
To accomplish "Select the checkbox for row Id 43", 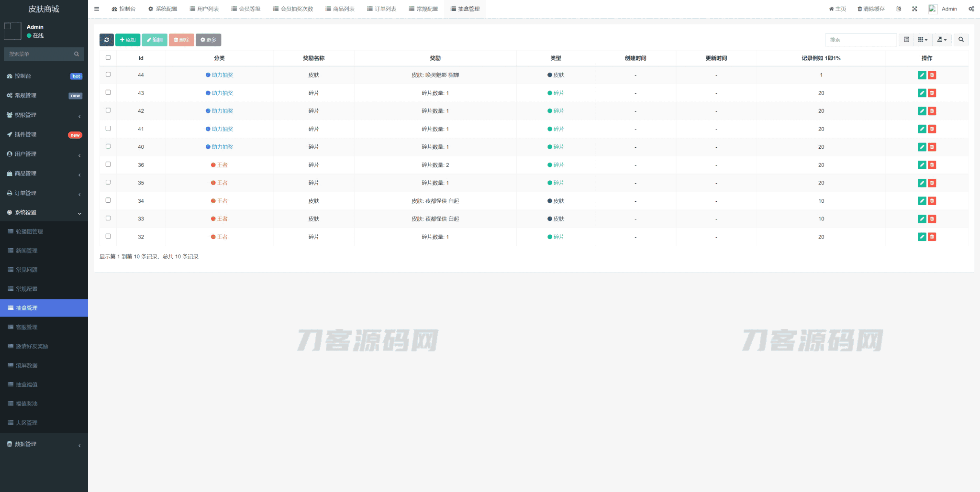I will (x=108, y=92).
